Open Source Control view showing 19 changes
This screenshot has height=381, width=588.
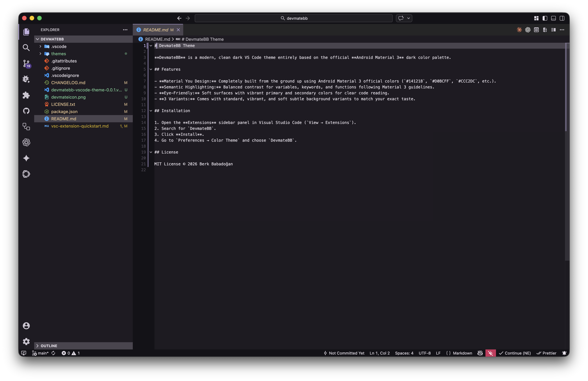click(26, 63)
